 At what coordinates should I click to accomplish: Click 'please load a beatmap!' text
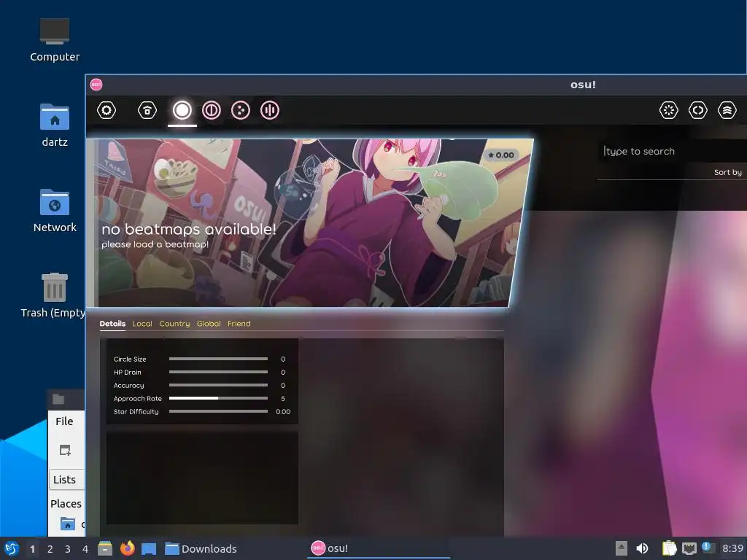[x=155, y=244]
